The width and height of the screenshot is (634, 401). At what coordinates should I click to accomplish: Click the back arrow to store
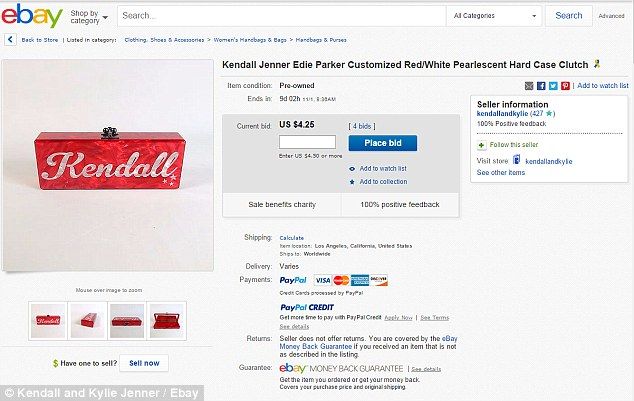10,40
